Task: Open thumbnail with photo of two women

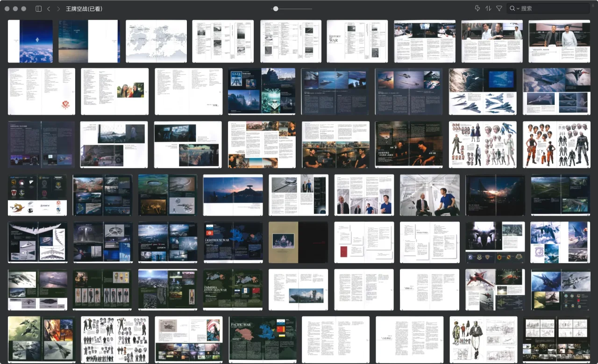Action: point(114,91)
